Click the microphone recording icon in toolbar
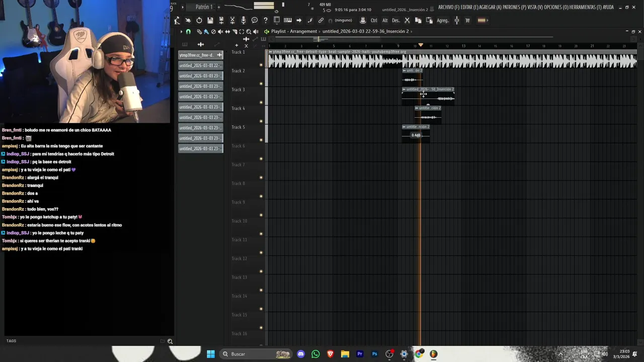This screenshot has width=644, height=362. pos(244,20)
